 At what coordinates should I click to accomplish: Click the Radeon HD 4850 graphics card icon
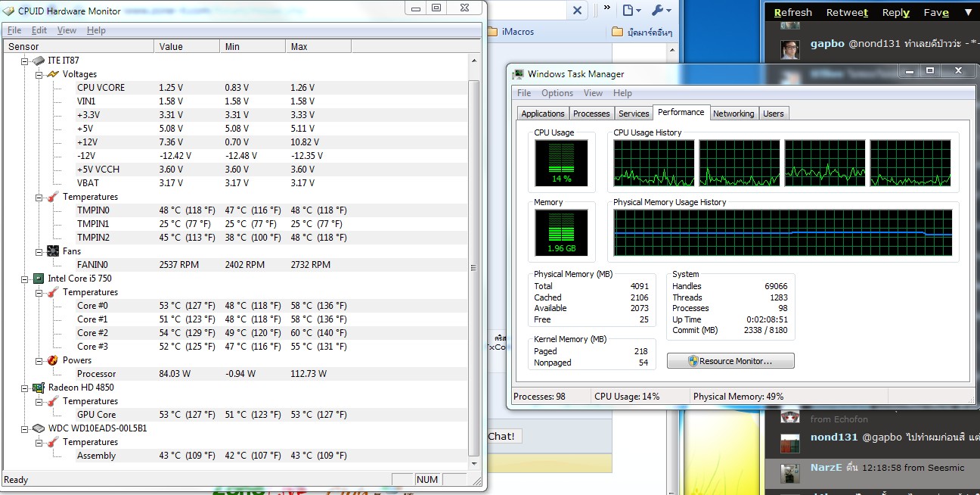click(x=38, y=388)
